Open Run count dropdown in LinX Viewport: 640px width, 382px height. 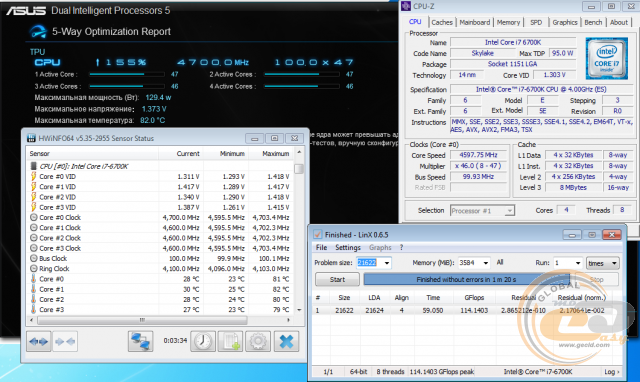[x=578, y=263]
